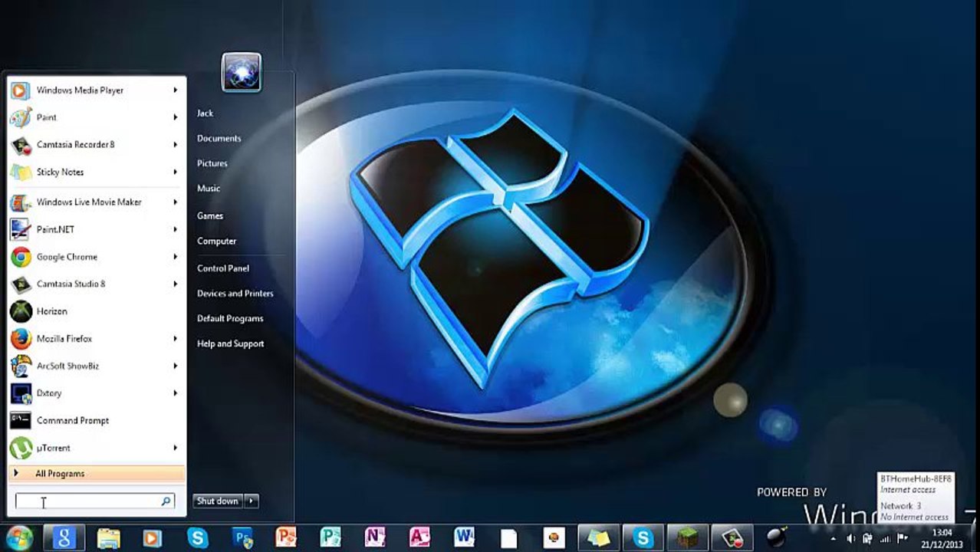Viewport: 980px width, 552px height.
Task: Open Command Prompt from Start menu
Action: tap(96, 420)
